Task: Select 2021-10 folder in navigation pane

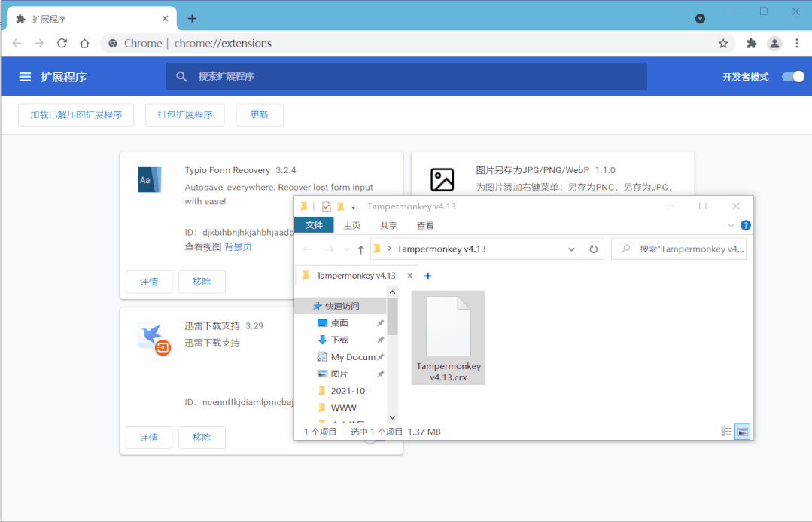Action: coord(348,391)
